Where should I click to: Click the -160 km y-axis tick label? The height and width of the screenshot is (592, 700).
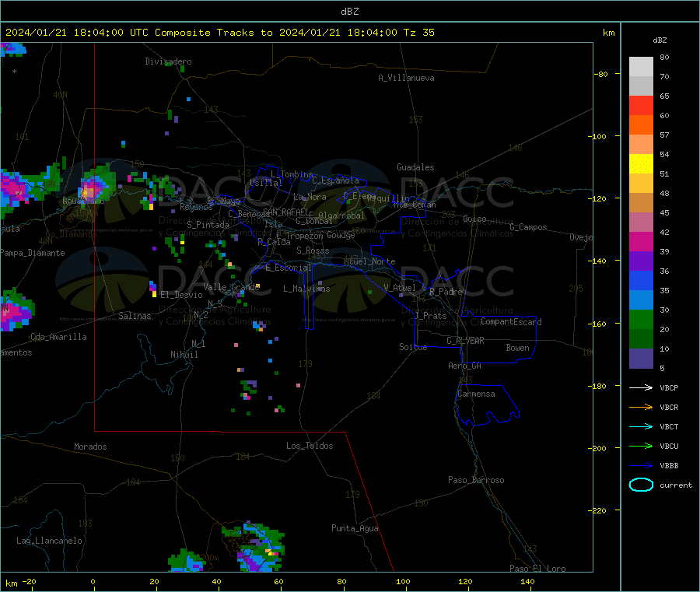[599, 324]
